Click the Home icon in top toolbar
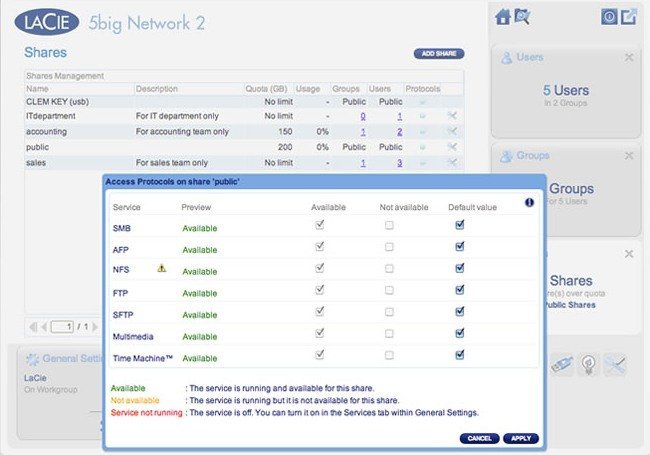Screen dimensions: 650x455 pyautogui.click(x=502, y=16)
